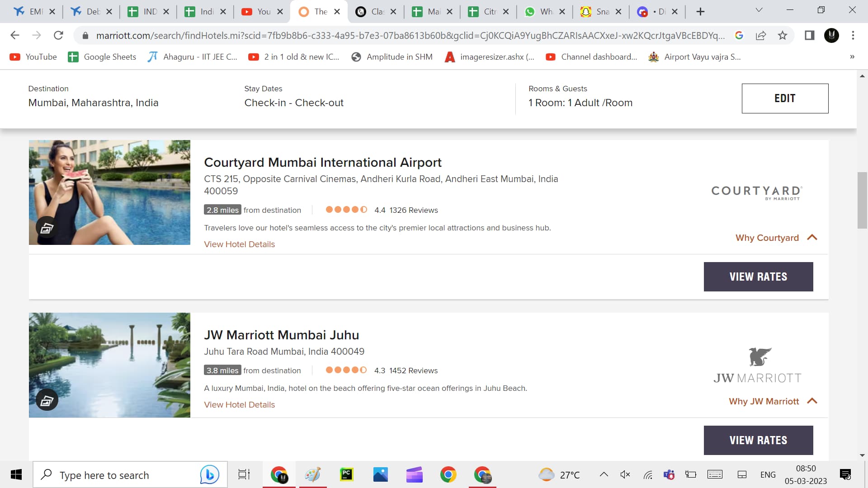Toggle the muted volume icon in tray

click(x=625, y=474)
